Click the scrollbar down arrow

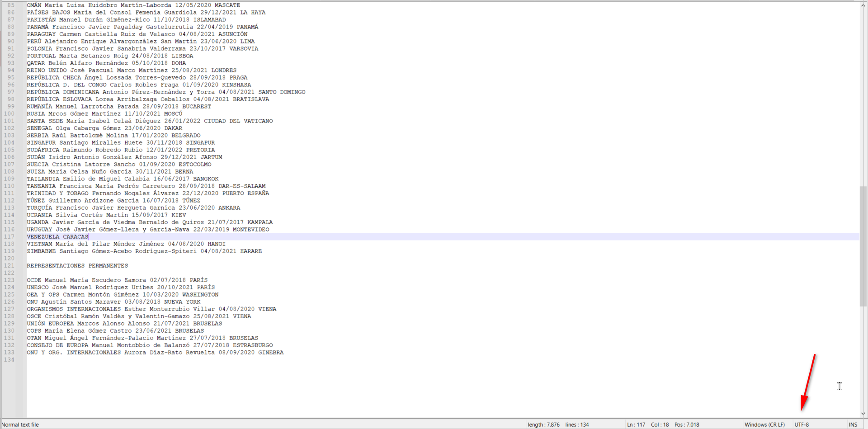tap(863, 414)
